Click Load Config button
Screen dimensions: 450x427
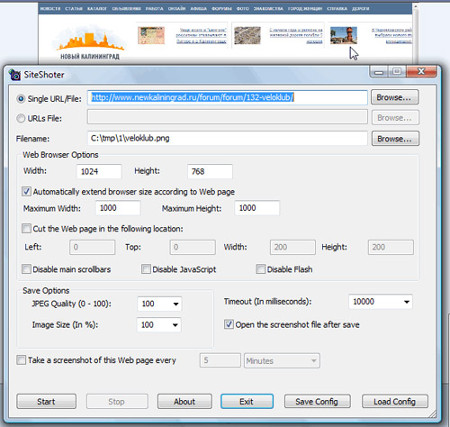(x=395, y=401)
